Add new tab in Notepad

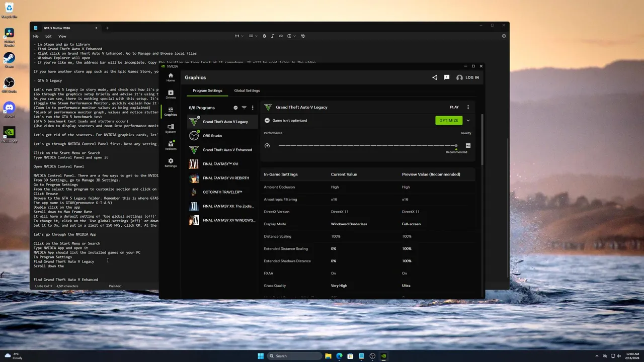tap(107, 28)
